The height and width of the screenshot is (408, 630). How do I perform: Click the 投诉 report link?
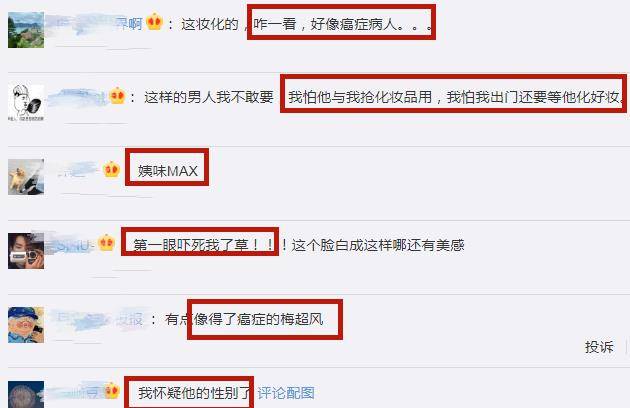coord(599,347)
